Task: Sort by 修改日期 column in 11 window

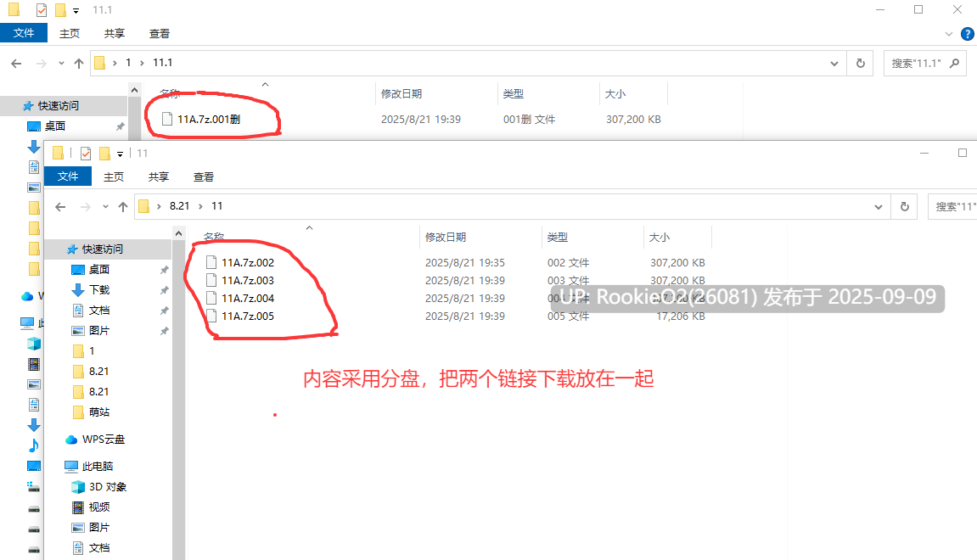Action: (446, 238)
